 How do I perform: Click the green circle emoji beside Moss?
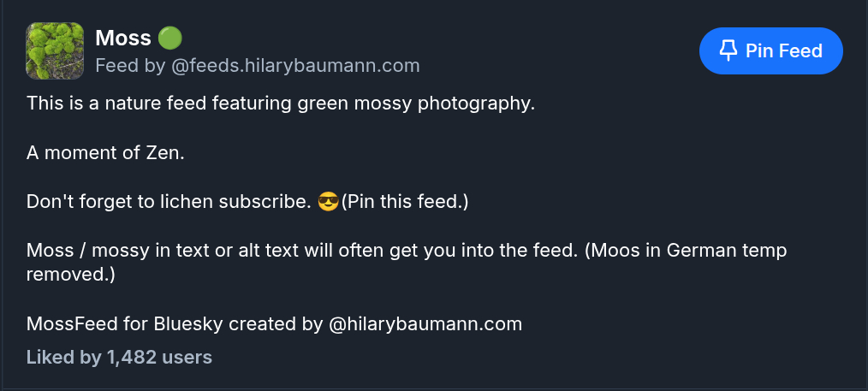coord(169,38)
